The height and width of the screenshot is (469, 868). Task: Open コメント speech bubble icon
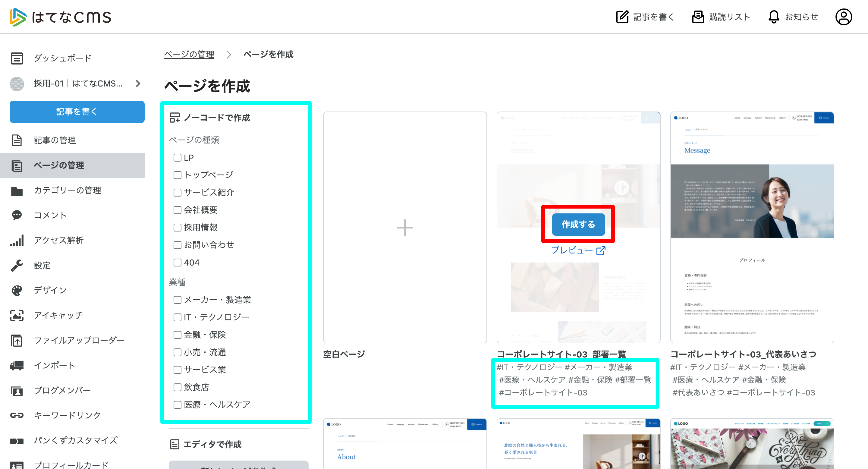pos(17,215)
